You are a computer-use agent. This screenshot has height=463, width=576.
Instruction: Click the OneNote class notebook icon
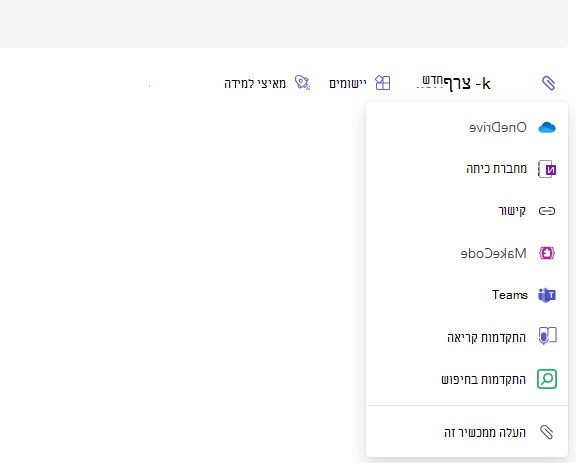pos(547,169)
